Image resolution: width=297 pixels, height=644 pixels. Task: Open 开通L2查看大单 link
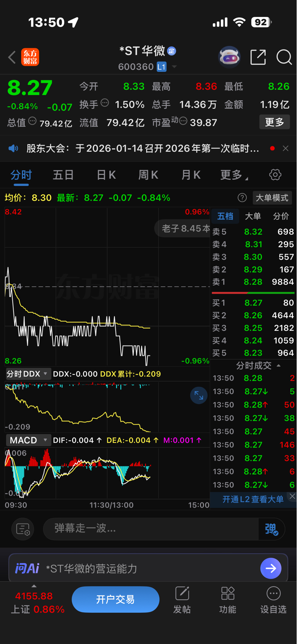[253, 499]
